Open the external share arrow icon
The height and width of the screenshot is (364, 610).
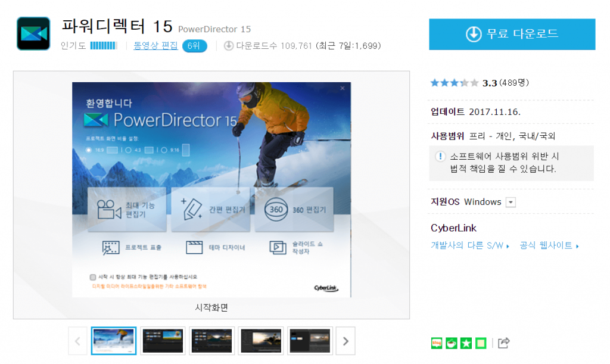(x=504, y=343)
